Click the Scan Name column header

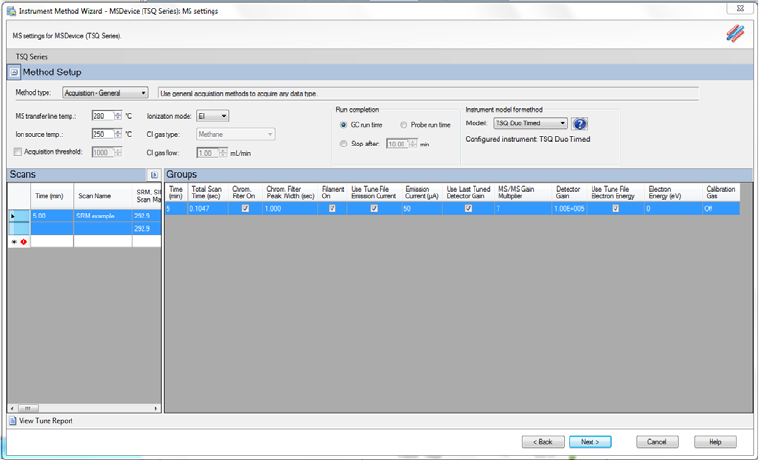click(103, 196)
